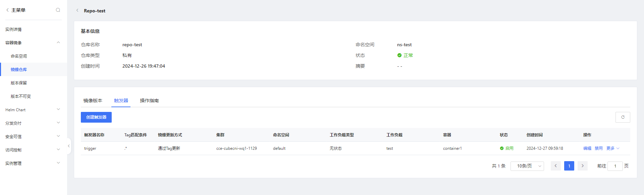
Task: Click the search icon in the sidebar header
Action: [58, 10]
